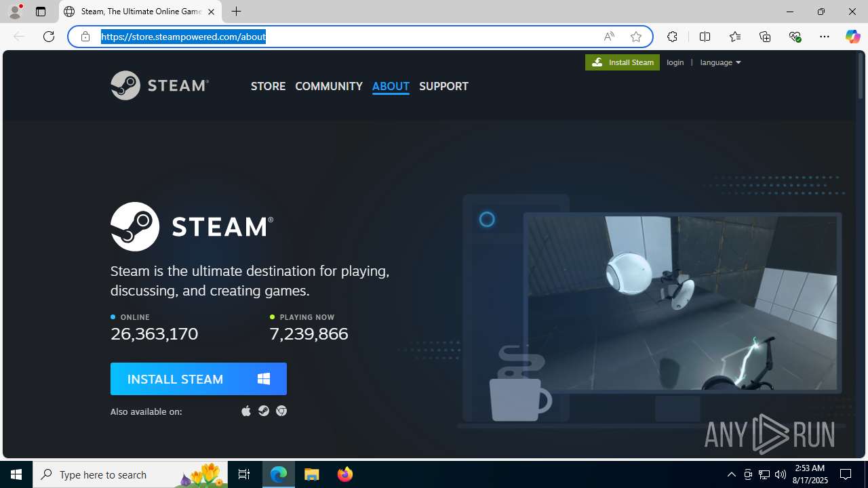The image size is (868, 488).
Task: Select the ABOUT menu item
Action: (391, 86)
